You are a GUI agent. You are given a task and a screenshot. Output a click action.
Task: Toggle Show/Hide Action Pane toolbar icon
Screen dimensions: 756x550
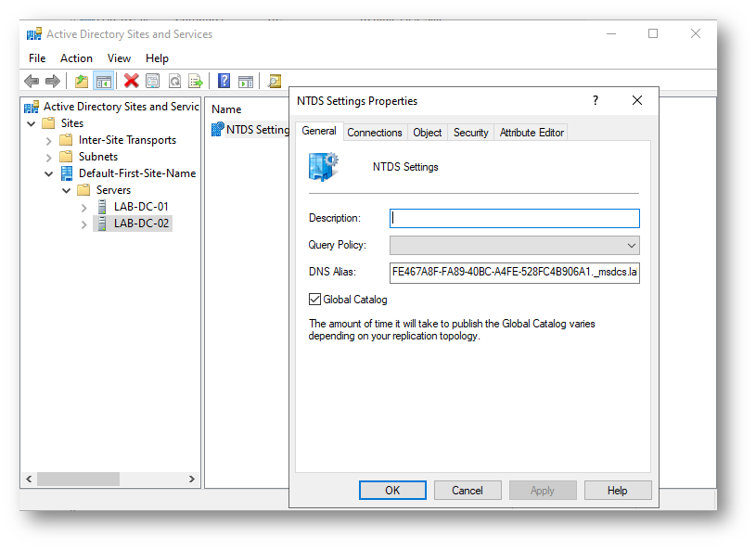246,81
